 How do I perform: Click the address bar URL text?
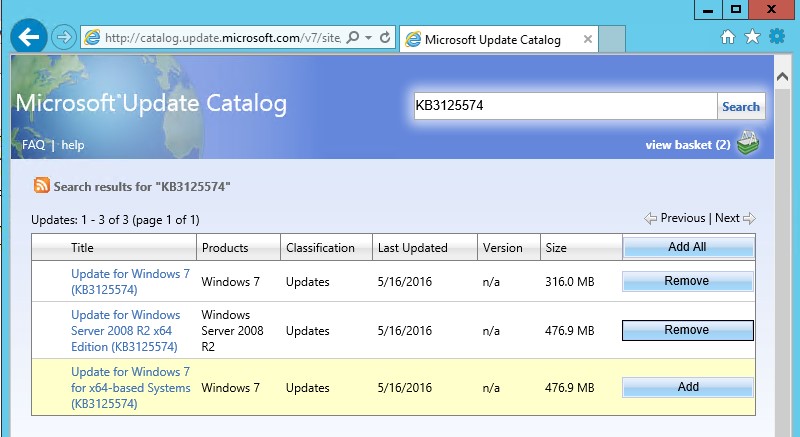tap(222, 38)
